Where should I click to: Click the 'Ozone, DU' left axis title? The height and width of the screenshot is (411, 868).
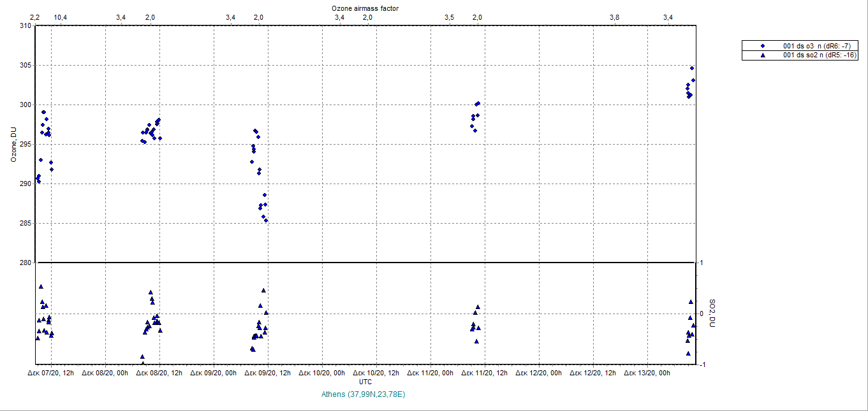pos(13,145)
